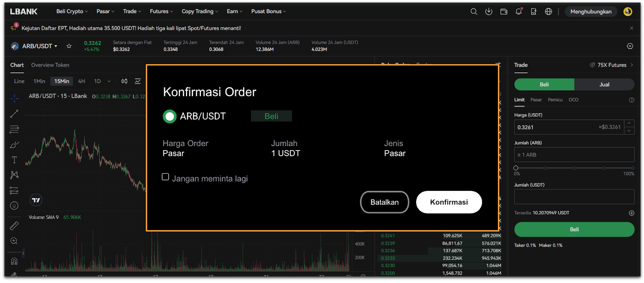Click the help icon beside order types

pyautogui.click(x=632, y=100)
